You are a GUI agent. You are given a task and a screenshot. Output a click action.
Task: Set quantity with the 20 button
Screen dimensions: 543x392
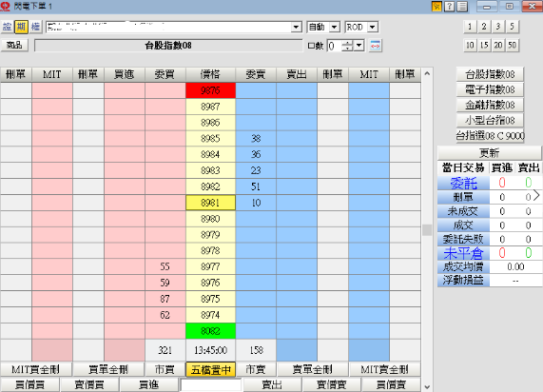pos(498,45)
